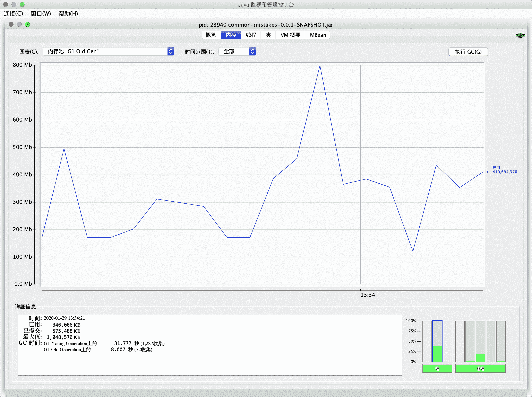Click the first empty heap pool bar
Screen dimensions: 532x397
coord(427,341)
